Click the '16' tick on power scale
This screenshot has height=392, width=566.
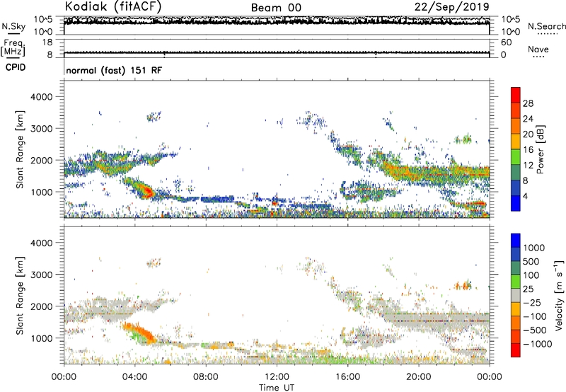pyautogui.click(x=528, y=150)
